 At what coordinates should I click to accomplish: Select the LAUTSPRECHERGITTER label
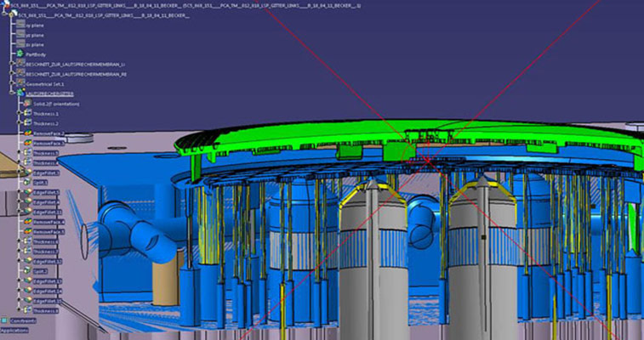pyautogui.click(x=49, y=93)
